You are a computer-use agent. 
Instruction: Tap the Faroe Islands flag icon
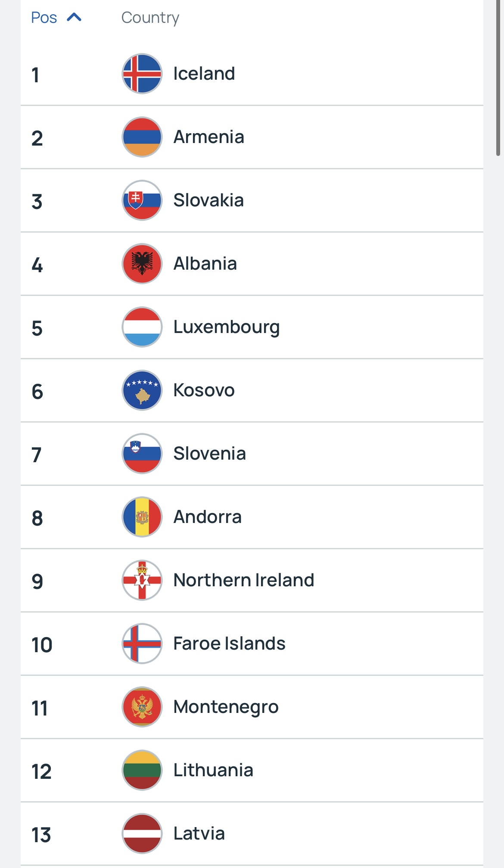point(142,644)
